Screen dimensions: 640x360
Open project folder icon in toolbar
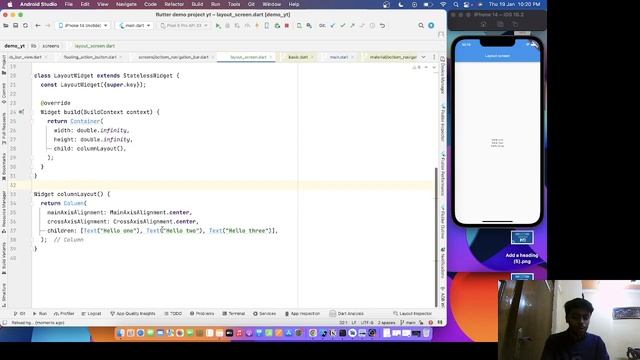[6, 25]
